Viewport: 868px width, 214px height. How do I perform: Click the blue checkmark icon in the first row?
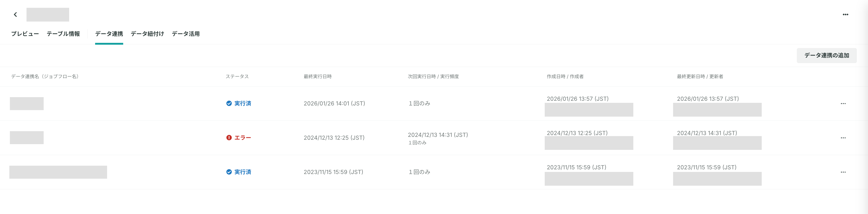(229, 103)
